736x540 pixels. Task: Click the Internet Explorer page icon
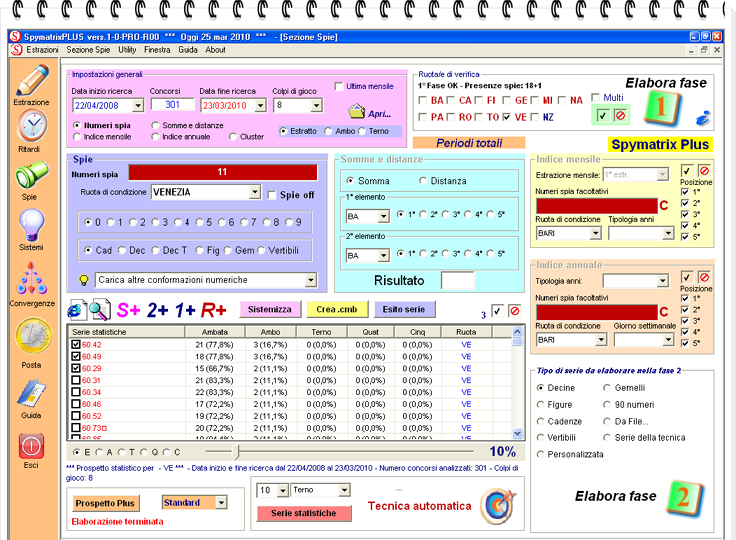pyautogui.click(x=77, y=310)
